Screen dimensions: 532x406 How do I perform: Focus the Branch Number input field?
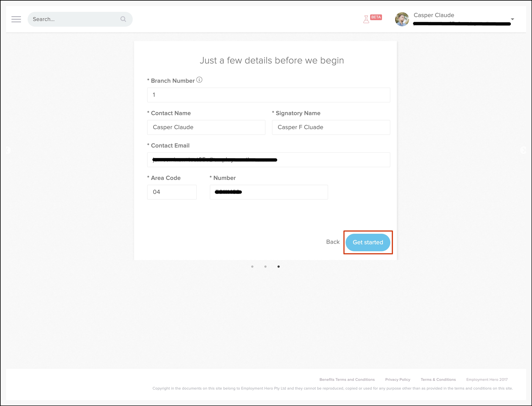[269, 95]
